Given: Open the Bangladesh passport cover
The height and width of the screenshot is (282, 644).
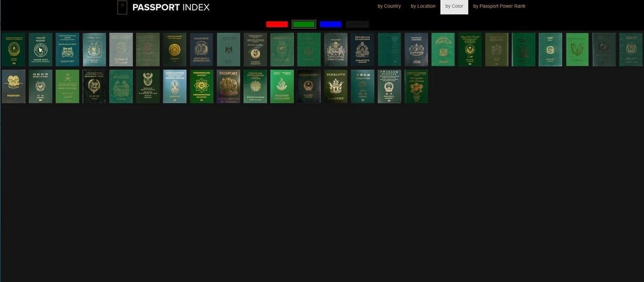Looking at the screenshot, I should [40, 49].
